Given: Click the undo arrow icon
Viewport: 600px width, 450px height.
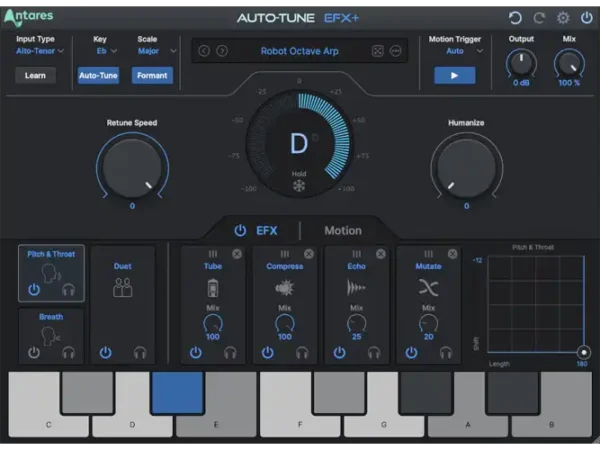Looking at the screenshot, I should tap(515, 18).
